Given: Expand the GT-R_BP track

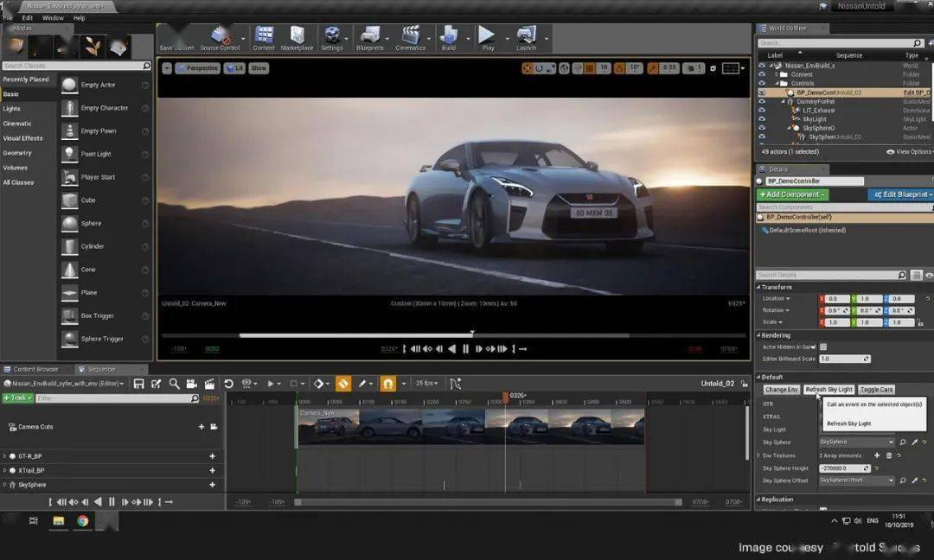Looking at the screenshot, I should (5, 456).
